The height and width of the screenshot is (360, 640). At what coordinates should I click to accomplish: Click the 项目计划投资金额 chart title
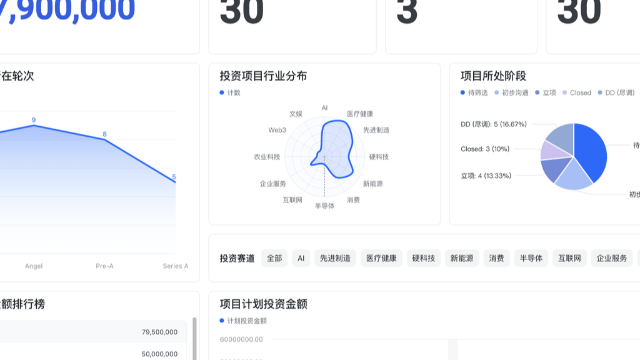click(263, 304)
